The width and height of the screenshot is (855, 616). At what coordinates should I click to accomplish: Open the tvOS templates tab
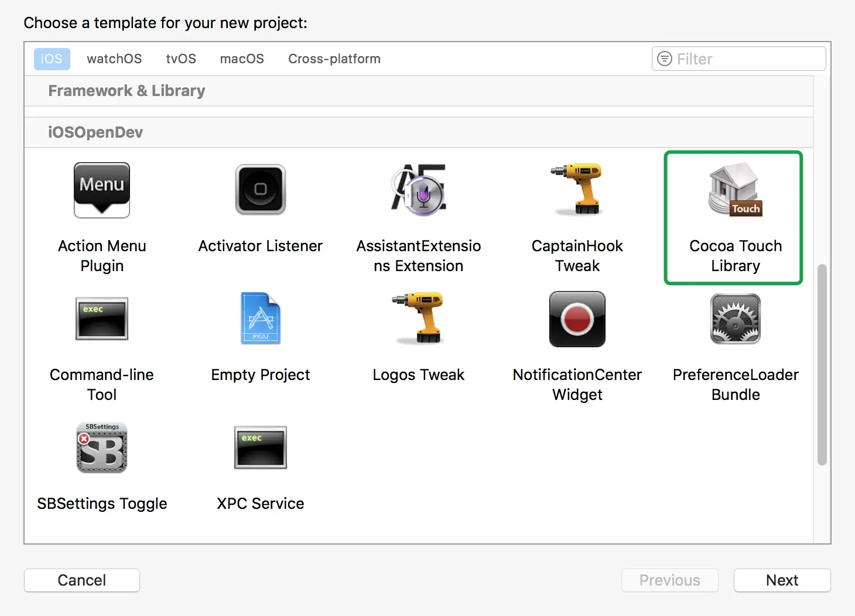[181, 59]
